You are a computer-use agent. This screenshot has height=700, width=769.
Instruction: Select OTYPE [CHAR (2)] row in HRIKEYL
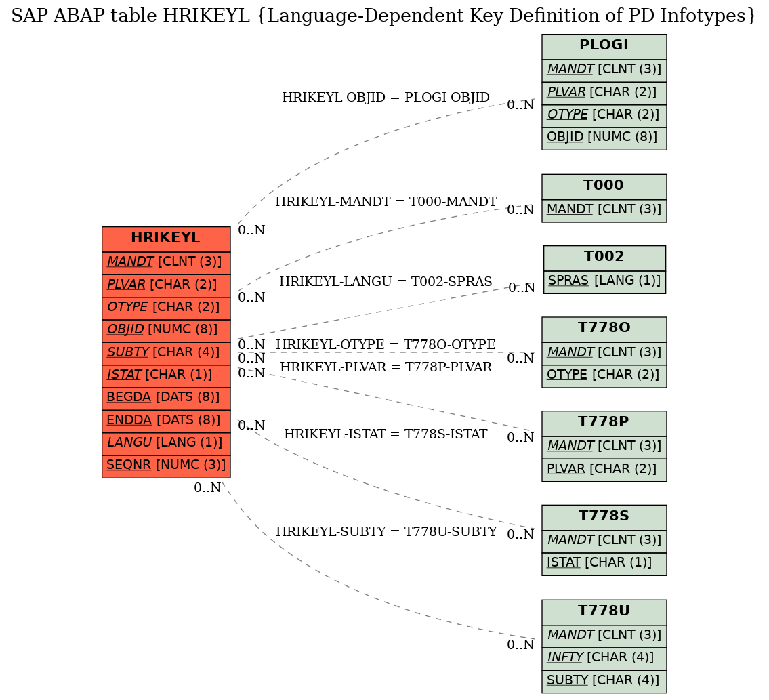click(x=166, y=308)
